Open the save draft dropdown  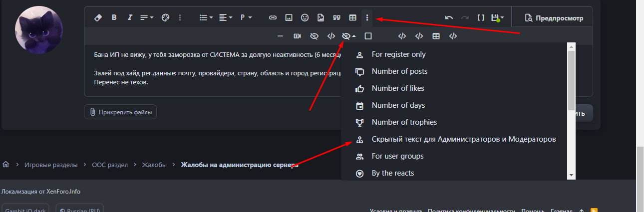point(497,17)
